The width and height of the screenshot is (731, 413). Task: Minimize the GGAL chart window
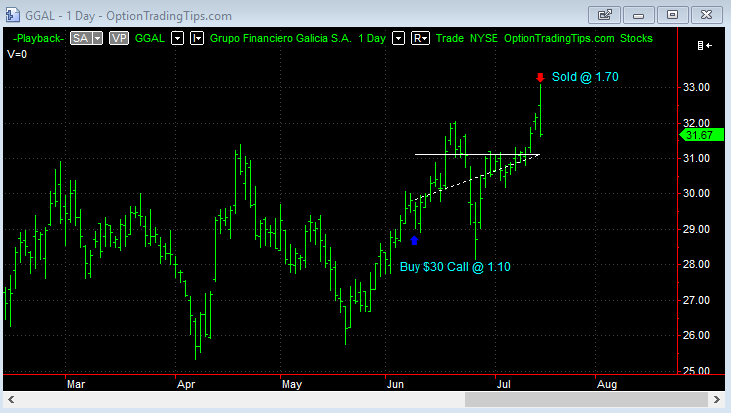click(x=638, y=15)
